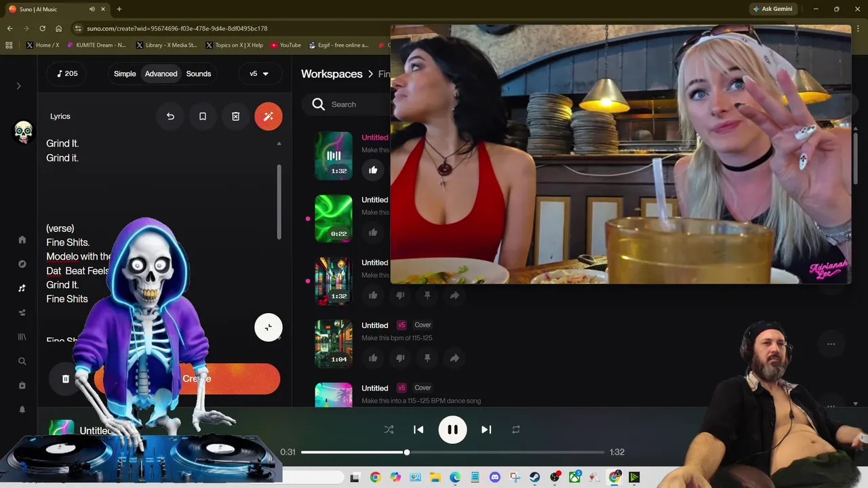Viewport: 868px width, 488px height.
Task: Click the bookmark icon beside Lyrics
Action: tap(202, 116)
